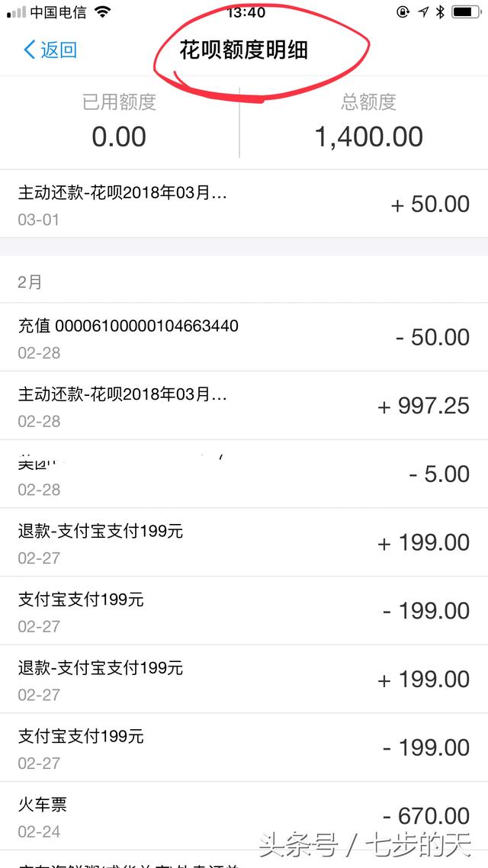
Task: Tap the location arrow status icon
Action: click(x=424, y=12)
